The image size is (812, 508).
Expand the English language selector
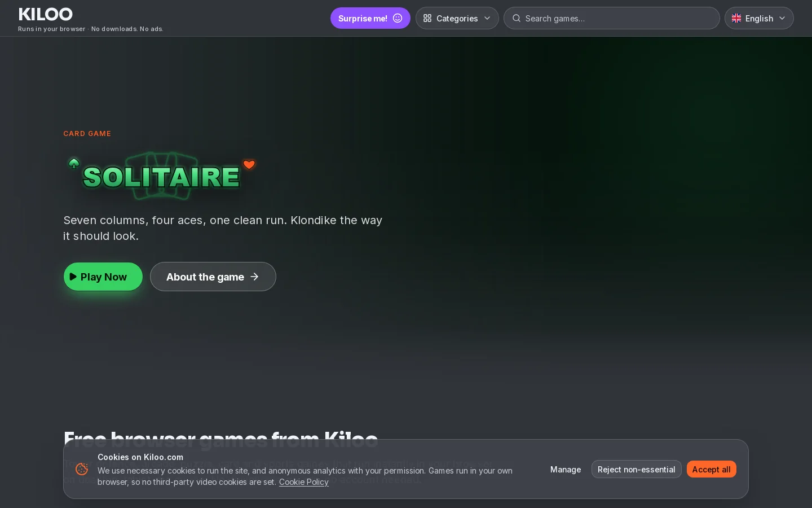point(759,18)
